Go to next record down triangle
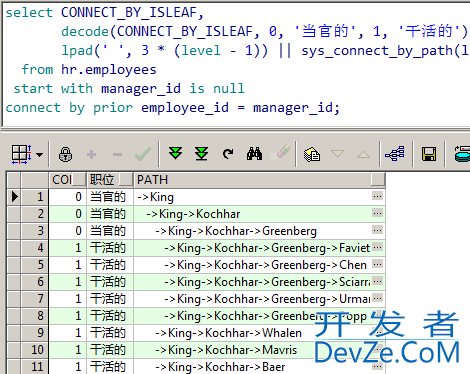This screenshot has height=374, width=470. [337, 154]
